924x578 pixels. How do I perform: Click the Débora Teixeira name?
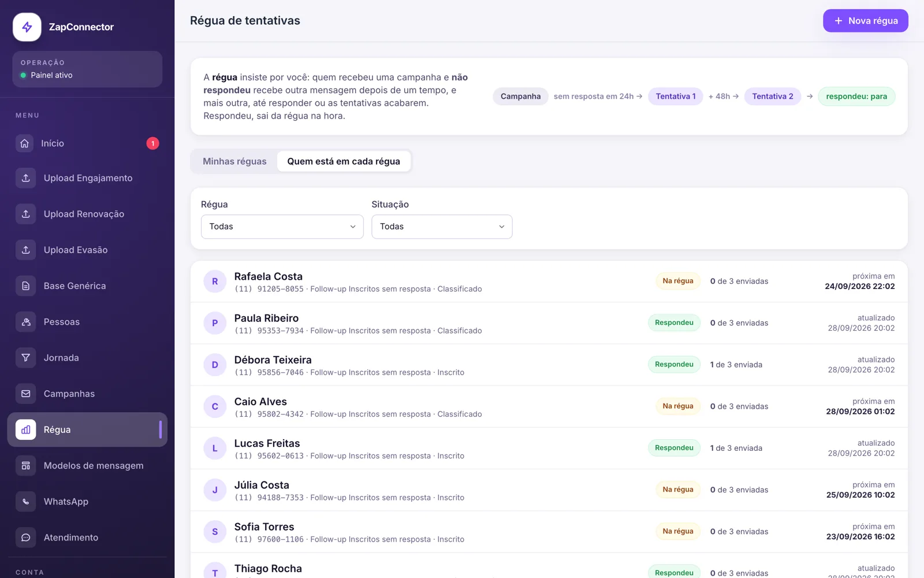(x=273, y=360)
